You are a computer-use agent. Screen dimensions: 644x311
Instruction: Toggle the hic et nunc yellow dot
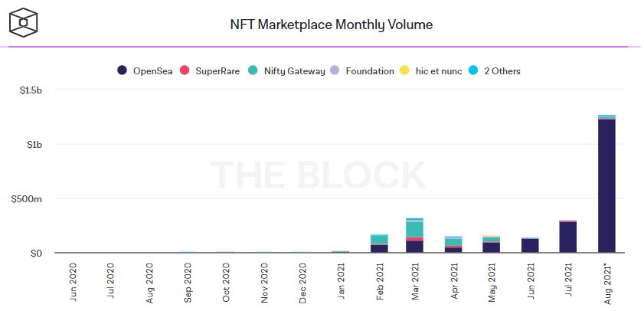(x=404, y=70)
